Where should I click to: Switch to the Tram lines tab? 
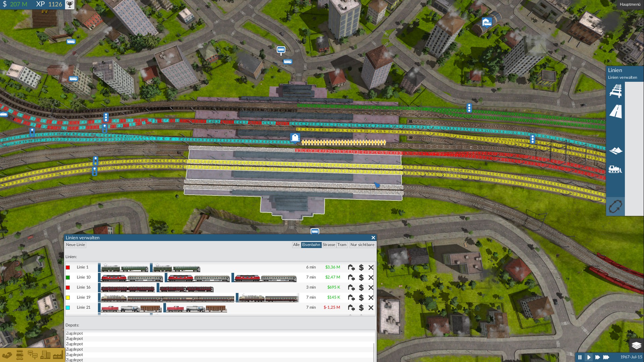tap(342, 245)
